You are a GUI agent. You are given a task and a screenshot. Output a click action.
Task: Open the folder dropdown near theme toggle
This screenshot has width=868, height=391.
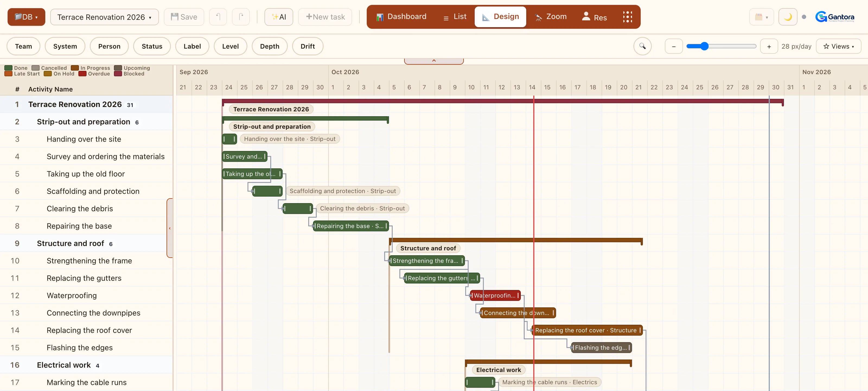(x=761, y=17)
